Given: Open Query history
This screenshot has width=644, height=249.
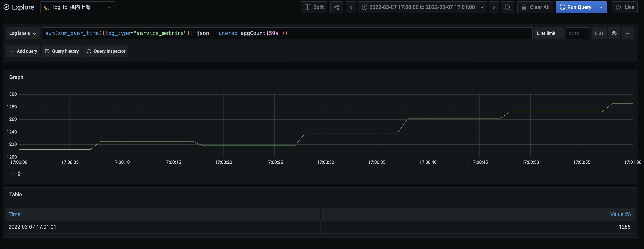Looking at the screenshot, I should pos(62,51).
